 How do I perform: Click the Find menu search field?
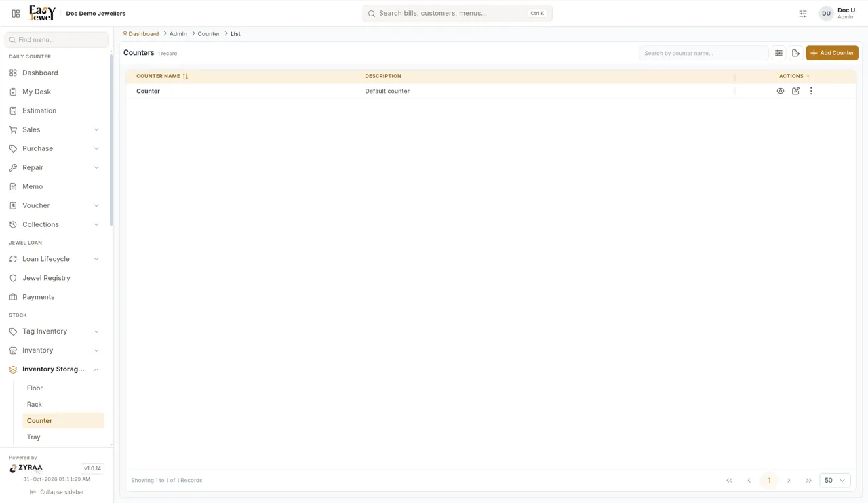(57, 40)
